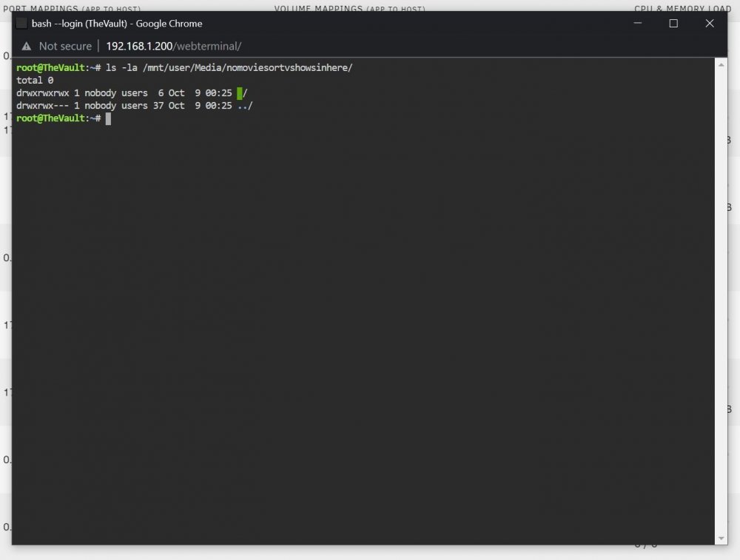Click the scrollbar down arrow in terminal
Image resolution: width=740 pixels, height=560 pixels.
click(x=721, y=539)
